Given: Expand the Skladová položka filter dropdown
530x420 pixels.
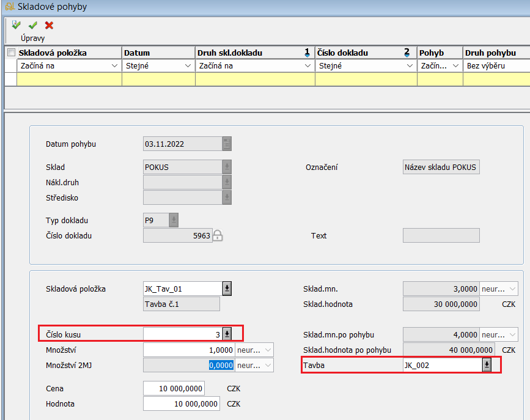Looking at the screenshot, I should (114, 65).
